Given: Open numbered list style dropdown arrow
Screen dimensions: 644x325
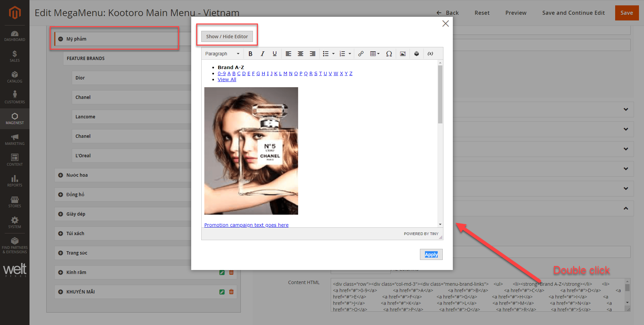Looking at the screenshot, I should pyautogui.click(x=350, y=54).
